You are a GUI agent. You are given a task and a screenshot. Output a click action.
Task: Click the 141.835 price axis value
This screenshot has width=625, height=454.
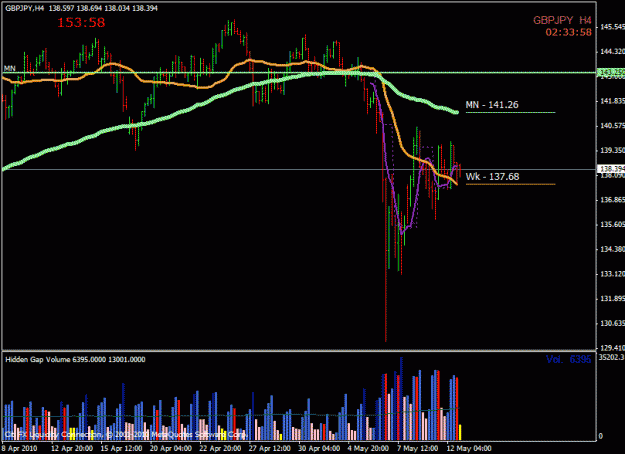[x=612, y=101]
